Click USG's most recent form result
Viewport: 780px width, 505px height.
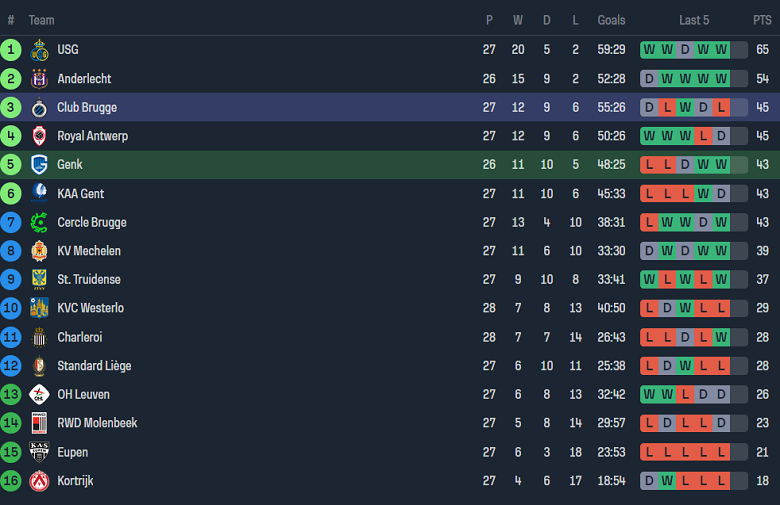click(721, 50)
